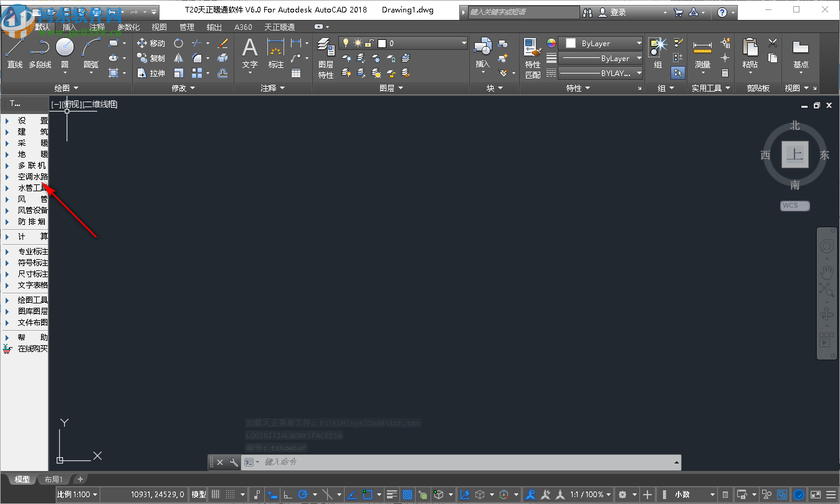
Task: Choose the Circle (圆) tool
Action: [x=65, y=53]
